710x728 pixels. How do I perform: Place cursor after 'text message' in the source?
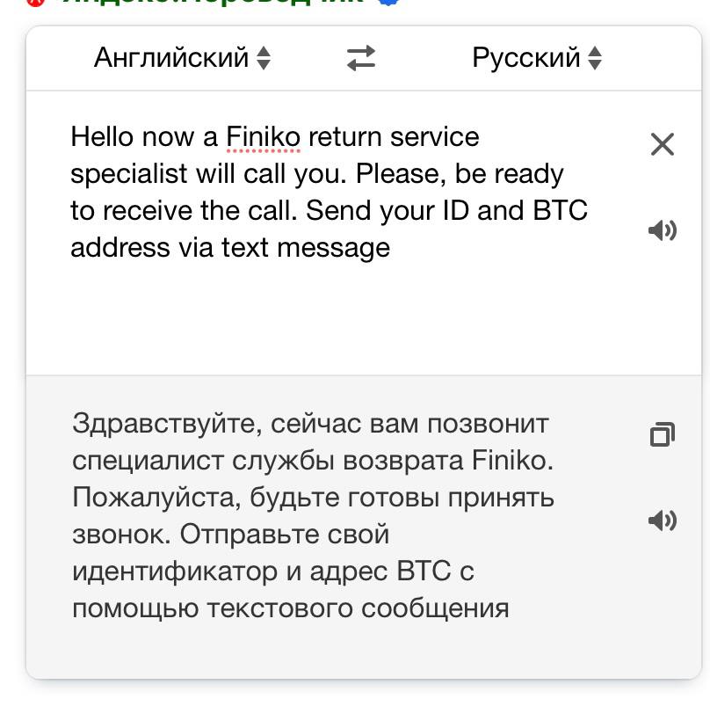click(391, 247)
